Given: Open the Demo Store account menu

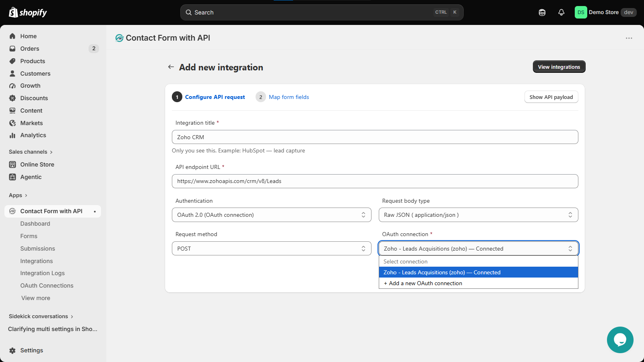Looking at the screenshot, I should pyautogui.click(x=605, y=12).
